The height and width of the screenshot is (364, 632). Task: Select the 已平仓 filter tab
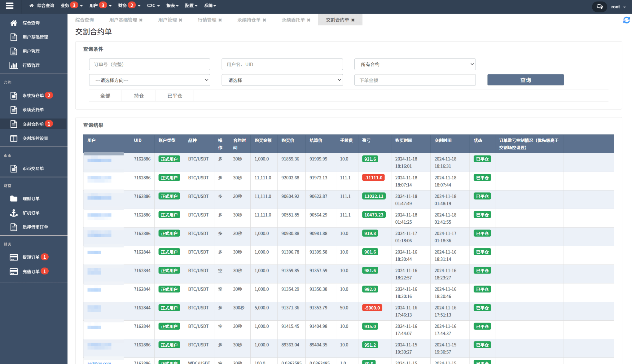coord(175,96)
